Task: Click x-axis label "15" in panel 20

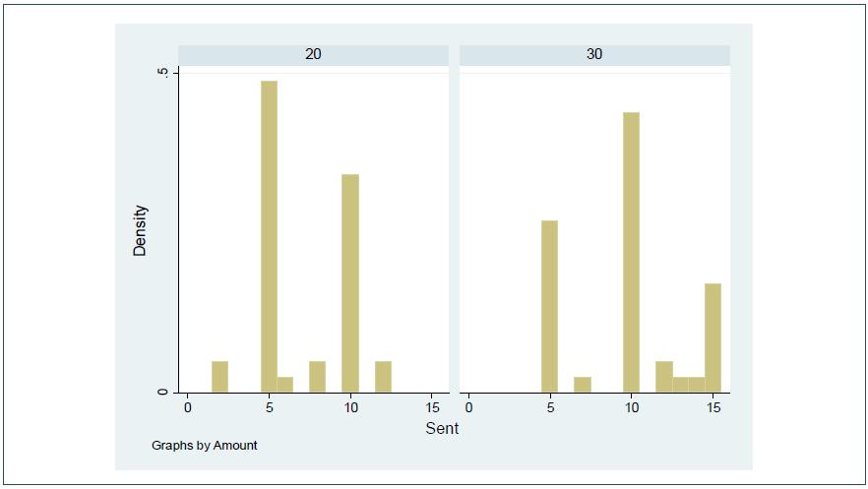Action: coord(432,406)
